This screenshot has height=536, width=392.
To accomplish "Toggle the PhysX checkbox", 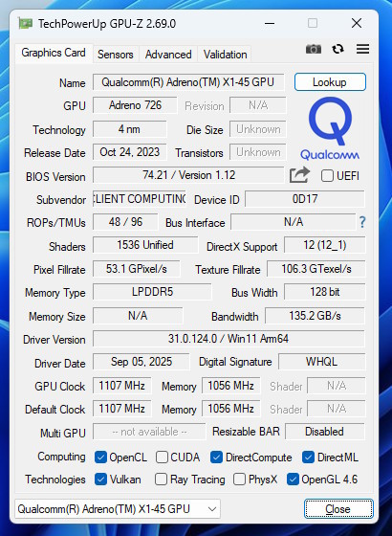I will 239,480.
